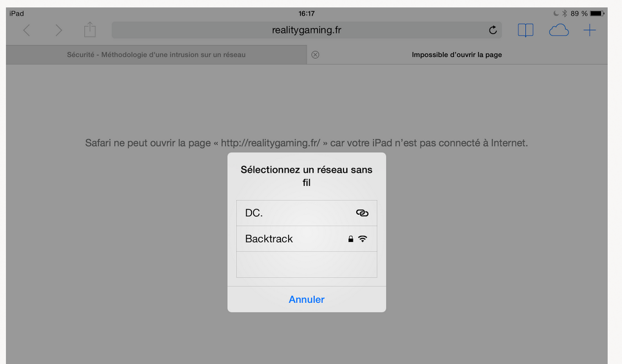622x364 pixels.
Task: Add a new tab with plus icon
Action: [589, 31]
